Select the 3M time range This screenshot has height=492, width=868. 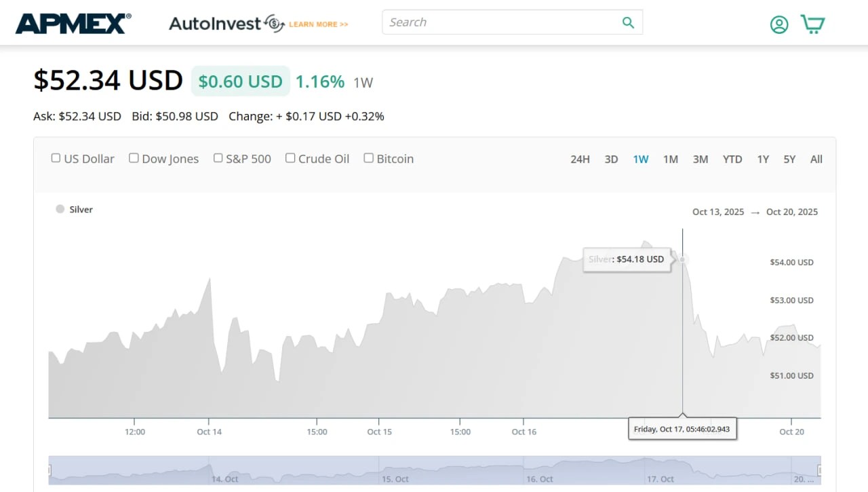pyautogui.click(x=701, y=159)
